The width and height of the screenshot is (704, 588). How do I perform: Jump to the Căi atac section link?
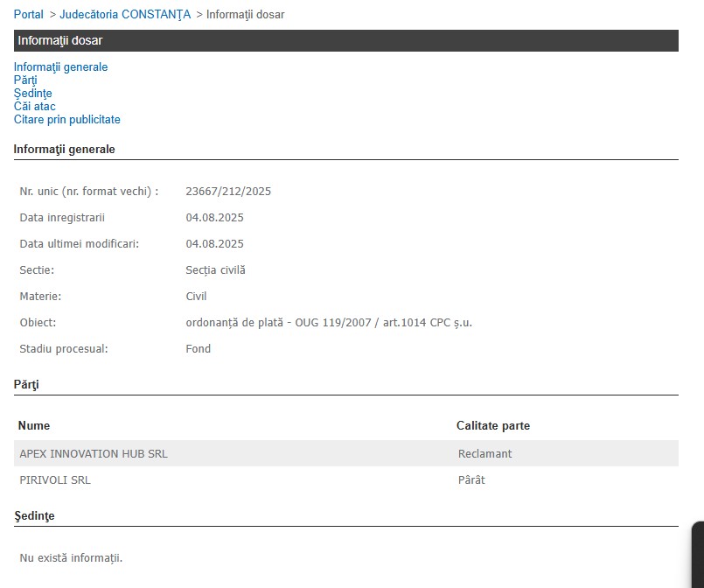[x=35, y=106]
